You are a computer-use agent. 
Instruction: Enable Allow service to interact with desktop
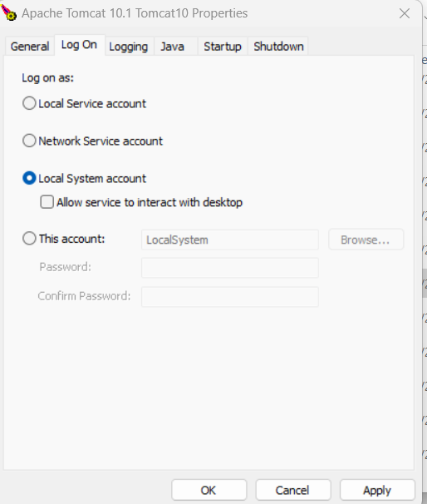47,202
